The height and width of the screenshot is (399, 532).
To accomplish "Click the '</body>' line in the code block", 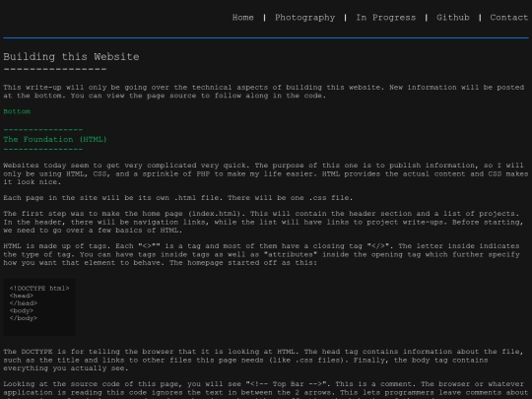I will tap(24, 318).
